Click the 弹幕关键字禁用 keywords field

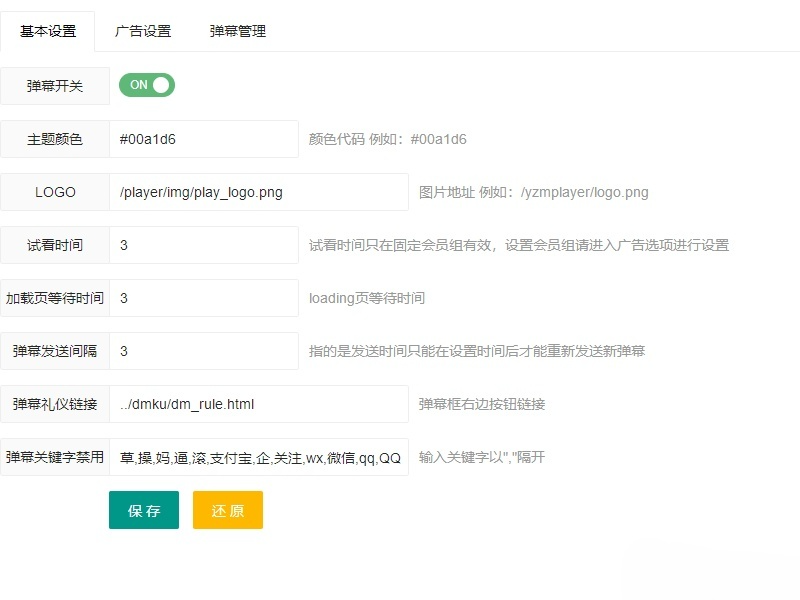259,457
